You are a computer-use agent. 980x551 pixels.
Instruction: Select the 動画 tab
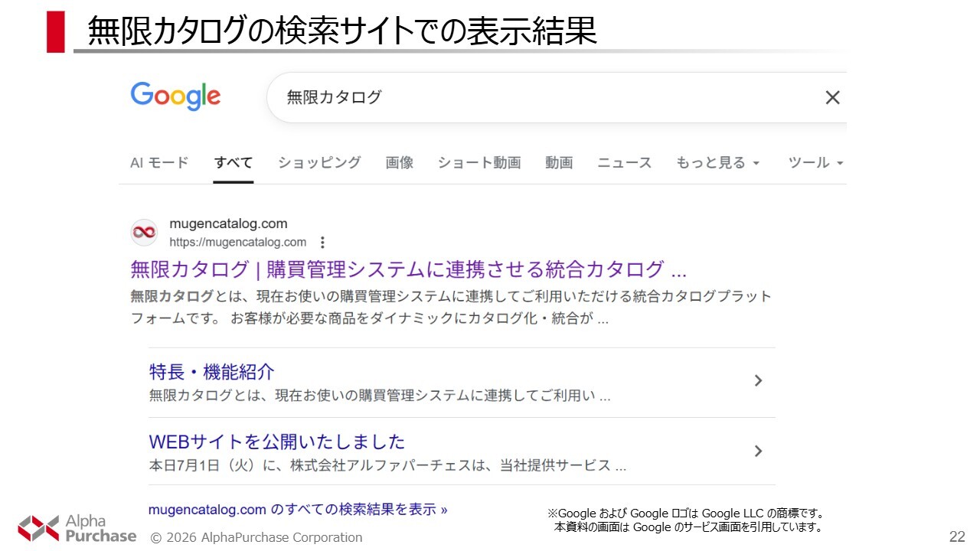pos(559,163)
